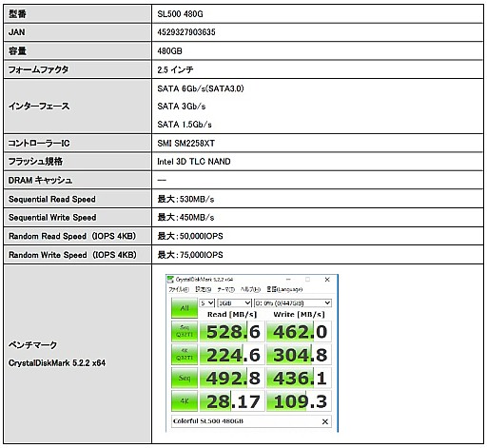Click the JAN code 4529327903635

coord(186,32)
